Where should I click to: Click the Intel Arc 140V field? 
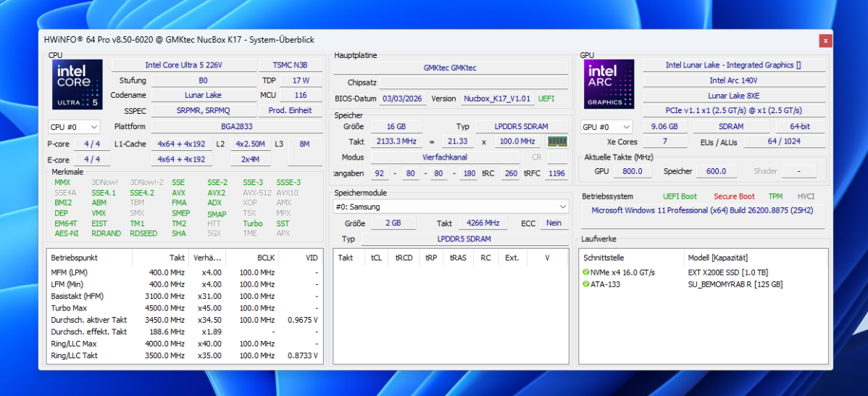coord(733,81)
